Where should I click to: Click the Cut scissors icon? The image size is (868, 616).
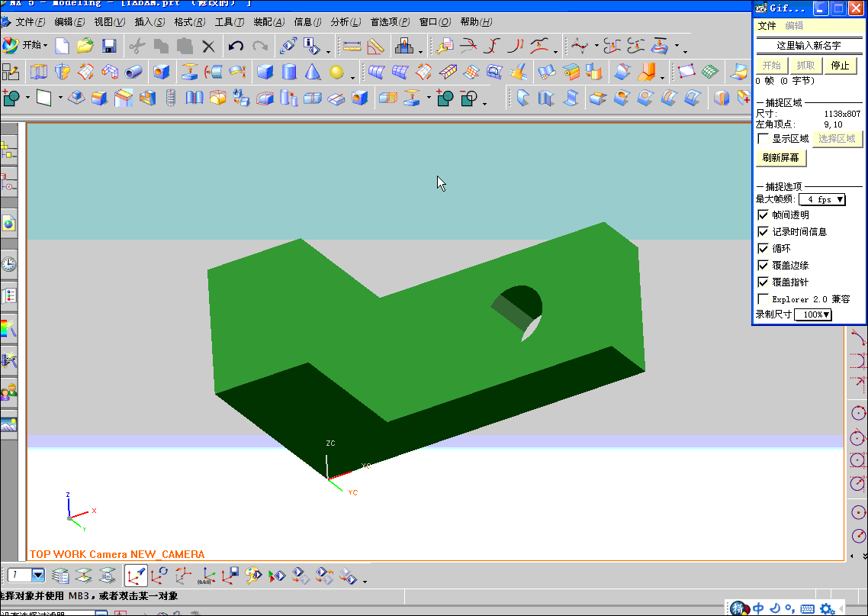[x=137, y=46]
